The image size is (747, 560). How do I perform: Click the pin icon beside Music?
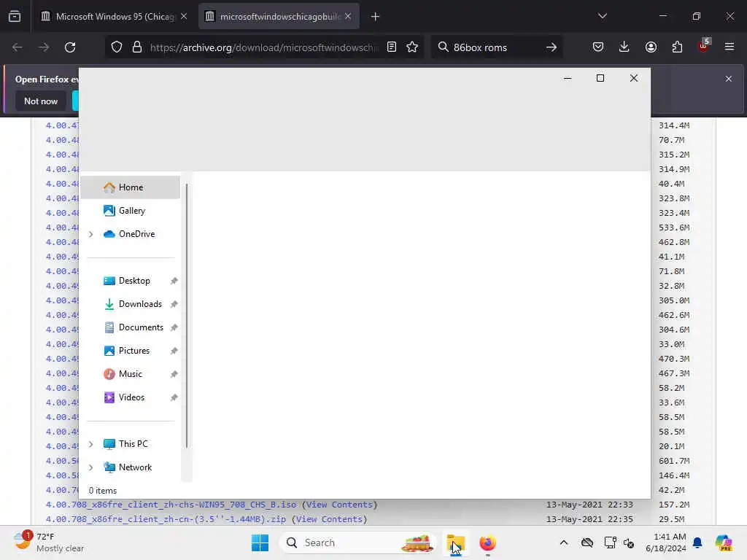(174, 374)
